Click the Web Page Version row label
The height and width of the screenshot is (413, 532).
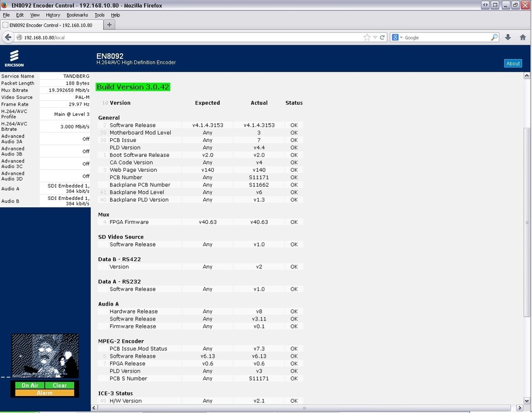tap(133, 170)
